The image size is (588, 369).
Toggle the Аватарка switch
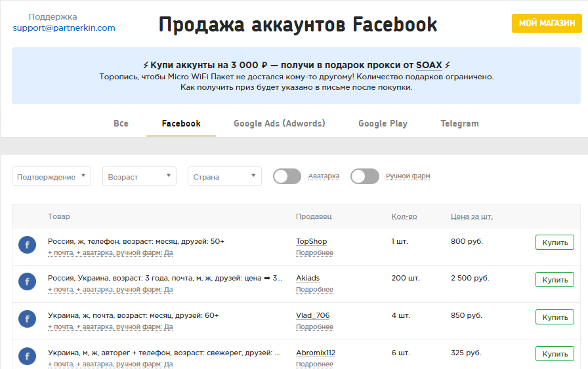coord(287,176)
